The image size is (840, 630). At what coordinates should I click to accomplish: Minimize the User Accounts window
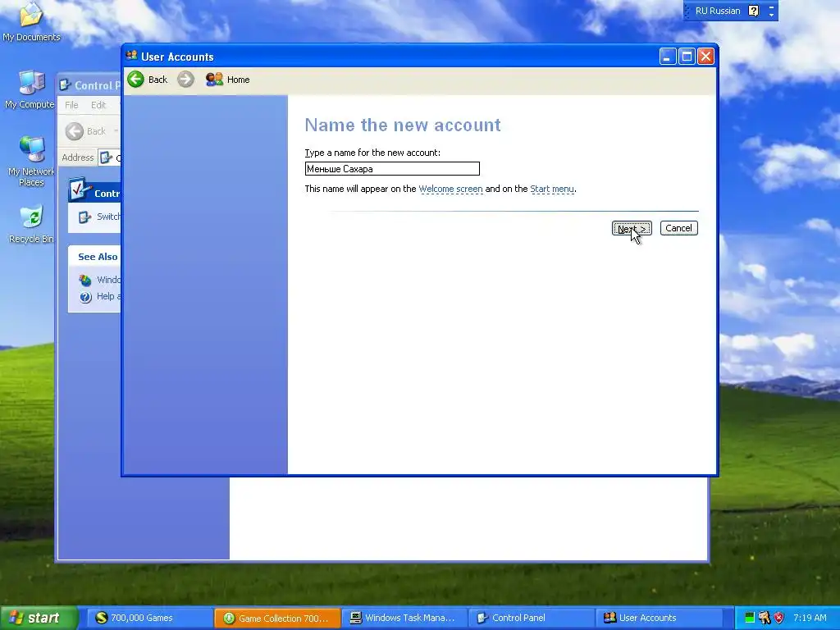click(668, 57)
